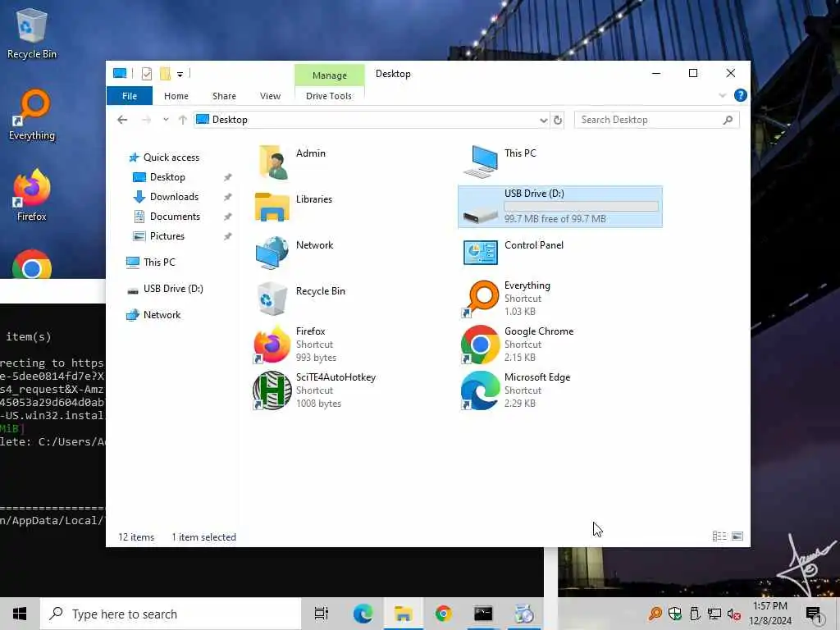The width and height of the screenshot is (840, 630).
Task: Unpin Pictures using its pin icon
Action: pos(228,236)
